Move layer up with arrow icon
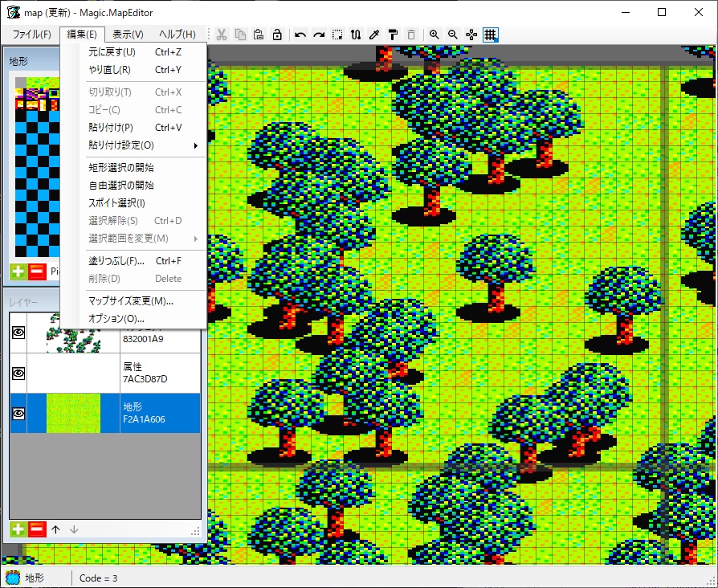This screenshot has height=588, width=718. (x=56, y=529)
